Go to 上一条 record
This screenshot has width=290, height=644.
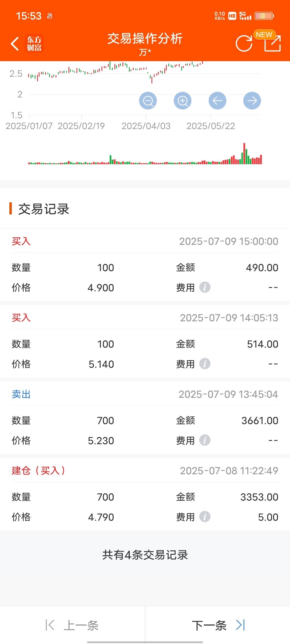73,625
